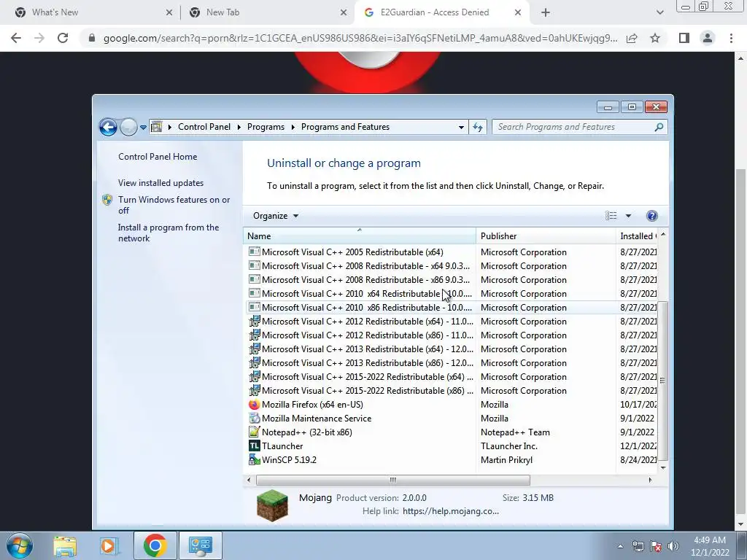This screenshot has height=560, width=747.
Task: Sort by Installed On column header
Action: pos(638,236)
